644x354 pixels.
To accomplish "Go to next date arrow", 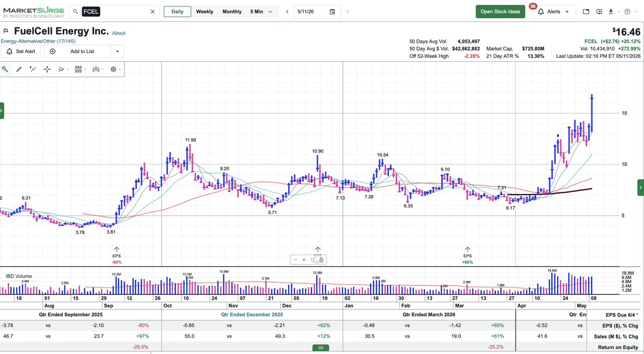I will coord(348,11).
